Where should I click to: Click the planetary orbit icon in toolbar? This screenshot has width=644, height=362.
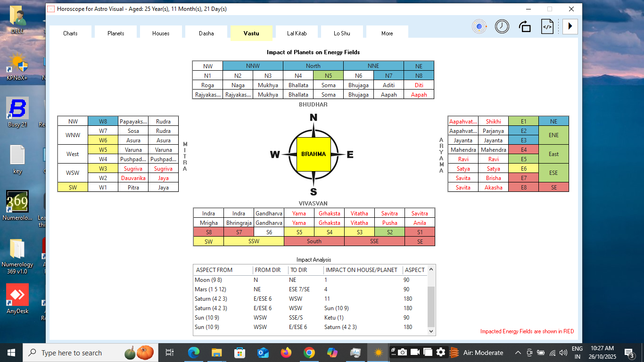(479, 26)
